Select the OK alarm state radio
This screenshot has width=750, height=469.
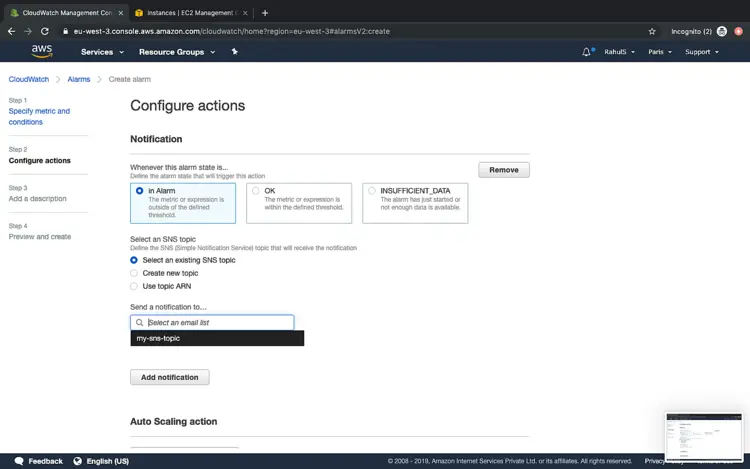click(x=255, y=191)
